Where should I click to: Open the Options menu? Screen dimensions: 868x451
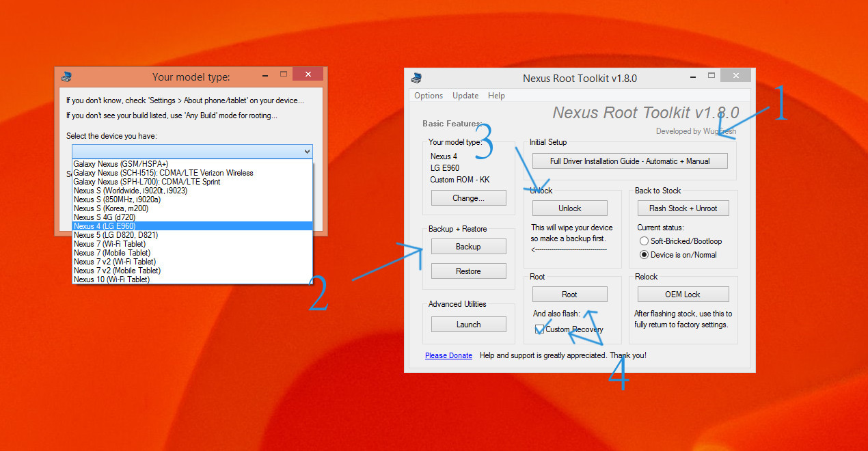[x=429, y=96]
